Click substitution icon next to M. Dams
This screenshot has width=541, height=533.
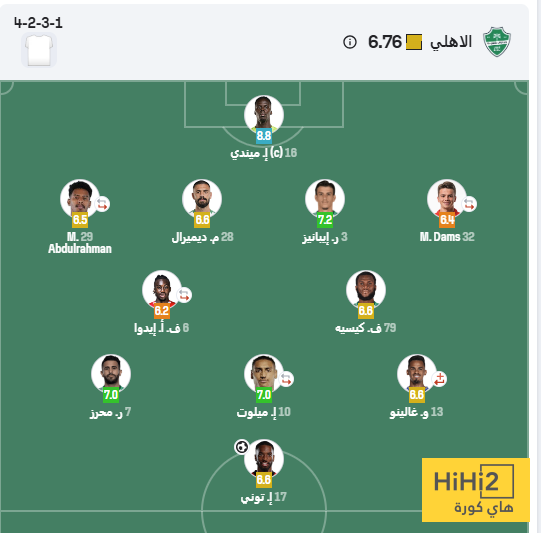click(x=469, y=204)
